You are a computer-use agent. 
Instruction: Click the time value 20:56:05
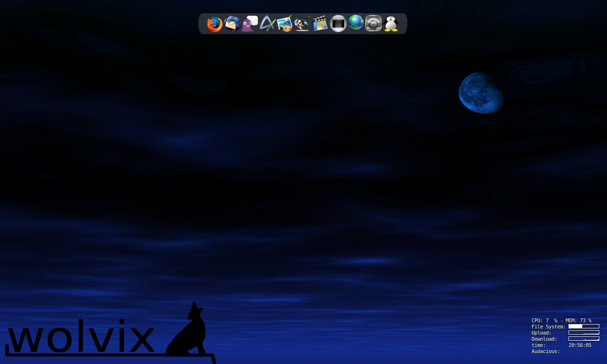coord(580,345)
